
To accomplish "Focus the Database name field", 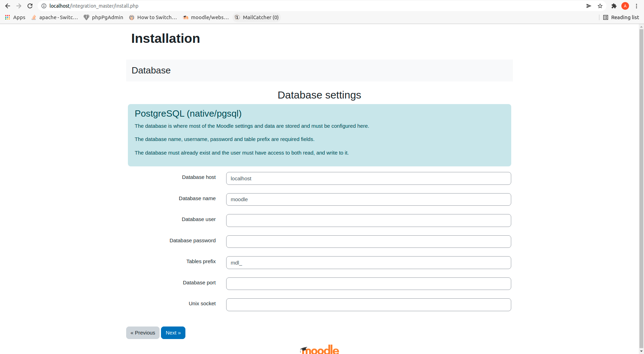I will [x=368, y=199].
